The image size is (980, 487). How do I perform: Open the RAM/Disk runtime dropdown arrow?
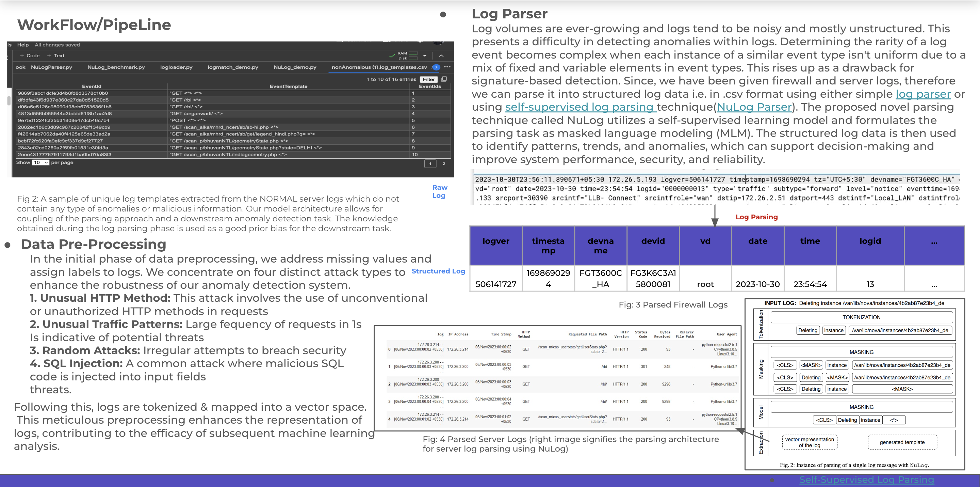pyautogui.click(x=425, y=56)
